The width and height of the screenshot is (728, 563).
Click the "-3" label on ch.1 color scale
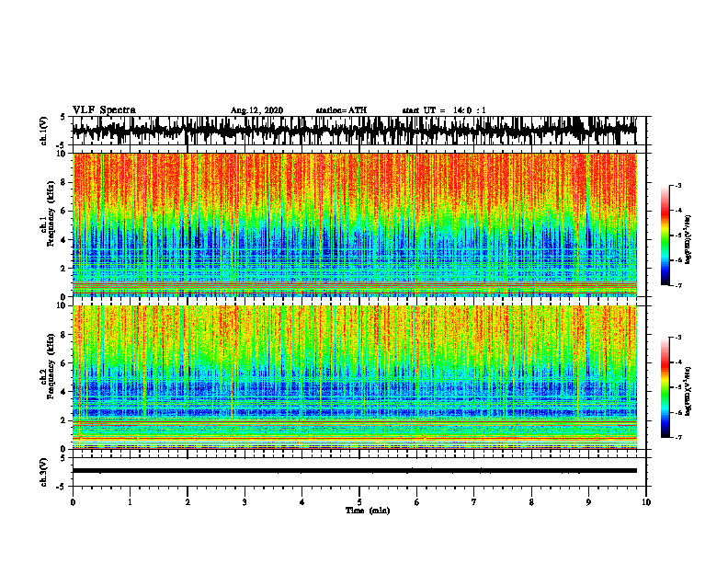(677, 185)
